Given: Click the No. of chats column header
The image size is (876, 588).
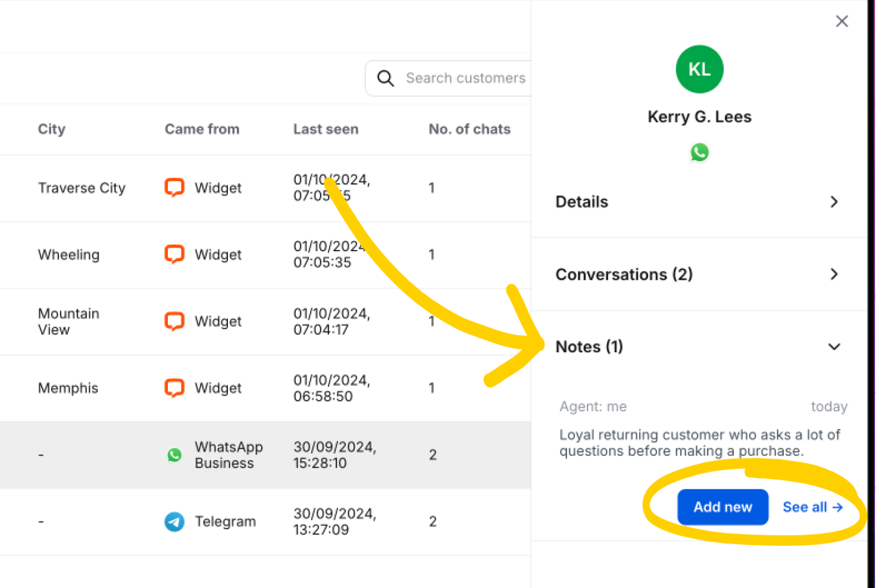Looking at the screenshot, I should coord(470,129).
